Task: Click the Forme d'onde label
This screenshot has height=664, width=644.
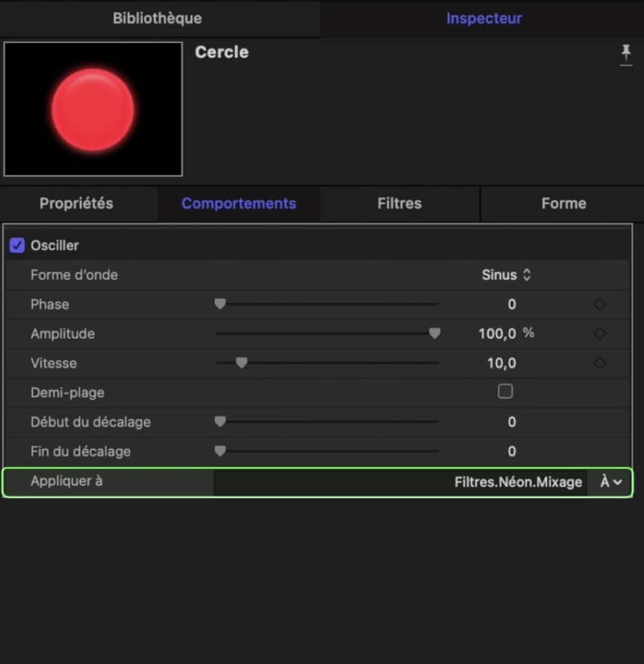Action: click(74, 275)
